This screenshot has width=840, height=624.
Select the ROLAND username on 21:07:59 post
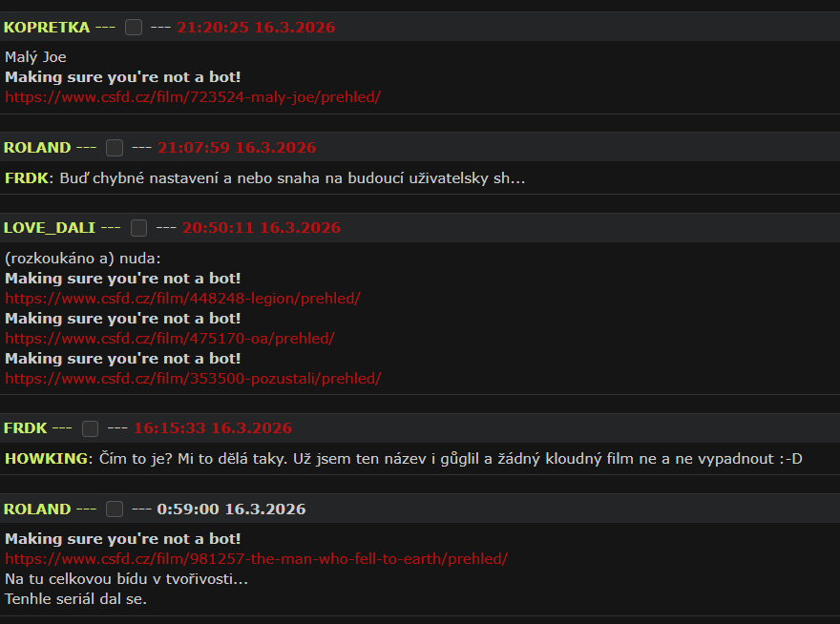[x=37, y=148]
